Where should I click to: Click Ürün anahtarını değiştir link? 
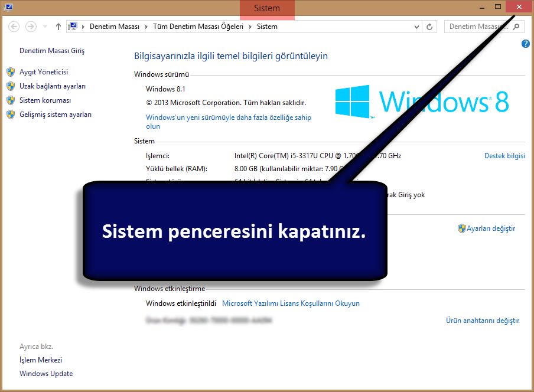click(483, 321)
